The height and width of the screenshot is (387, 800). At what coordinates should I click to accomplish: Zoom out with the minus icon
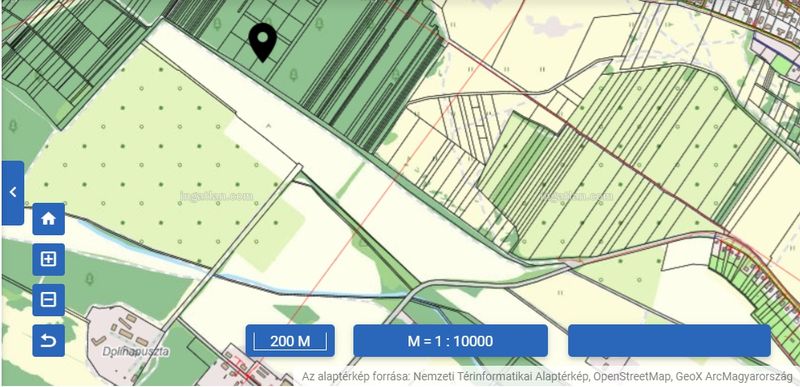pos(48,300)
